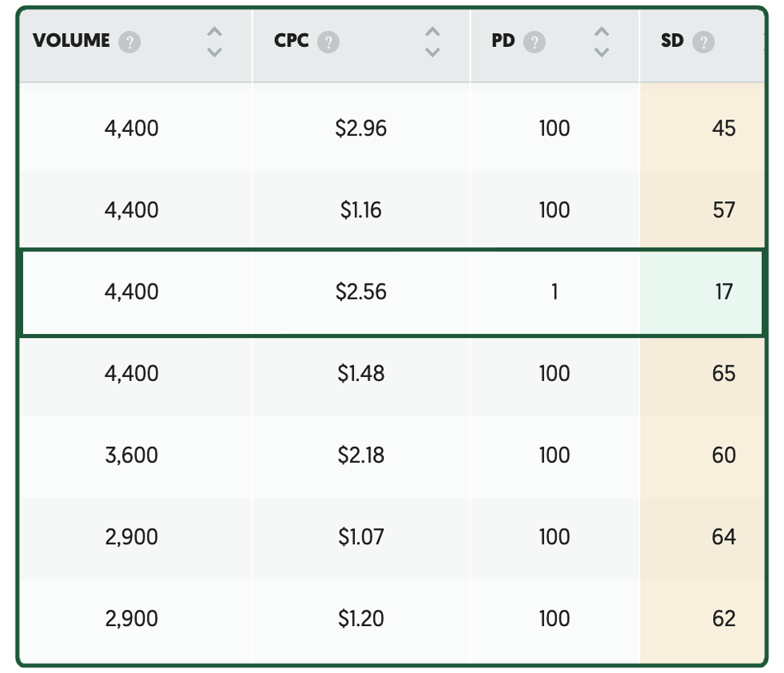Click the SD column help icon
784x673 pixels.
(703, 42)
